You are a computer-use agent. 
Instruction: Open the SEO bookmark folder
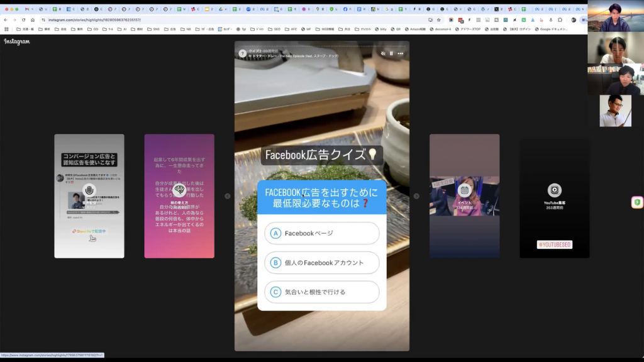point(274,29)
